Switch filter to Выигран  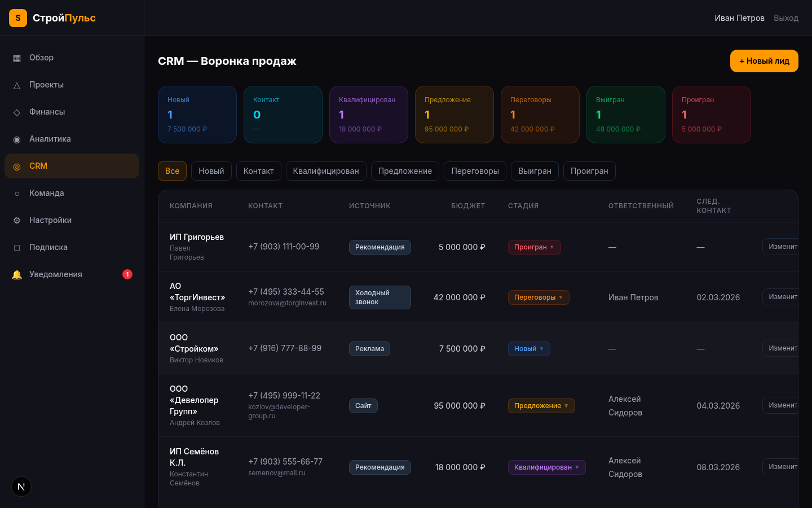coord(534,170)
